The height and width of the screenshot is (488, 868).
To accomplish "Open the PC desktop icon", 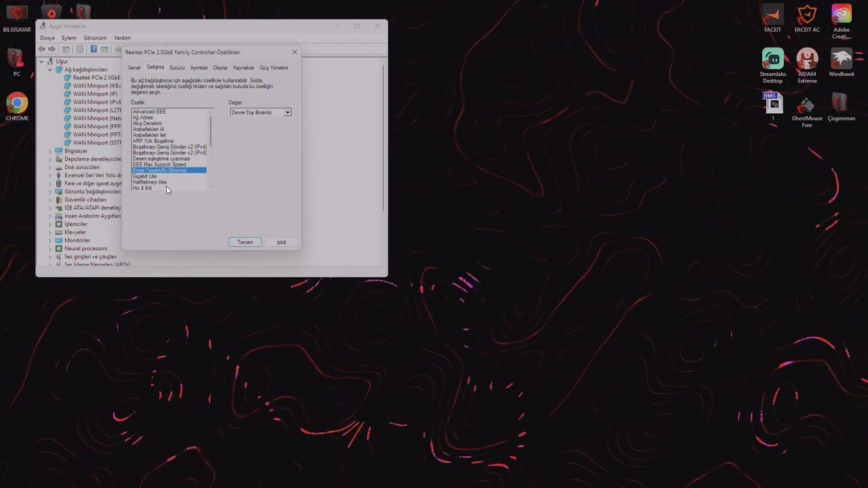I will 17,62.
